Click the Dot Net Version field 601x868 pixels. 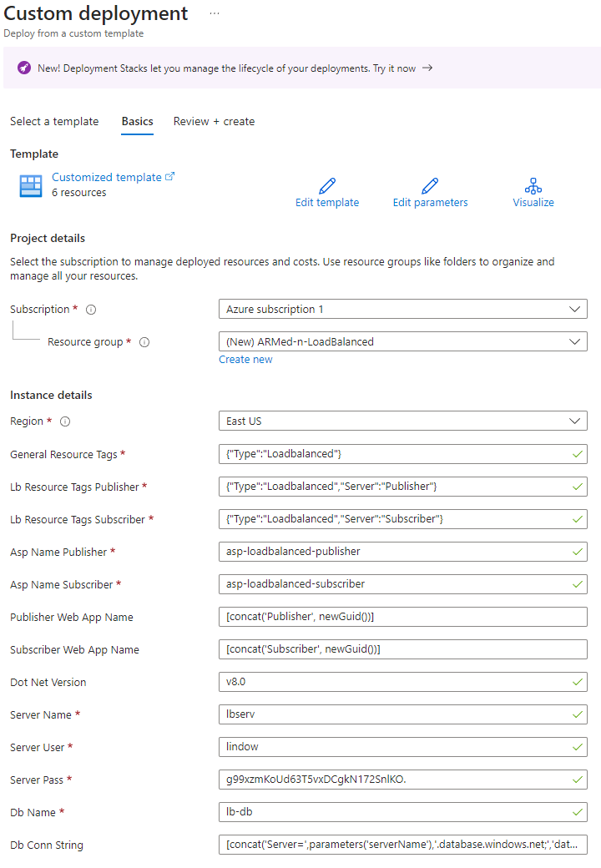coord(403,682)
